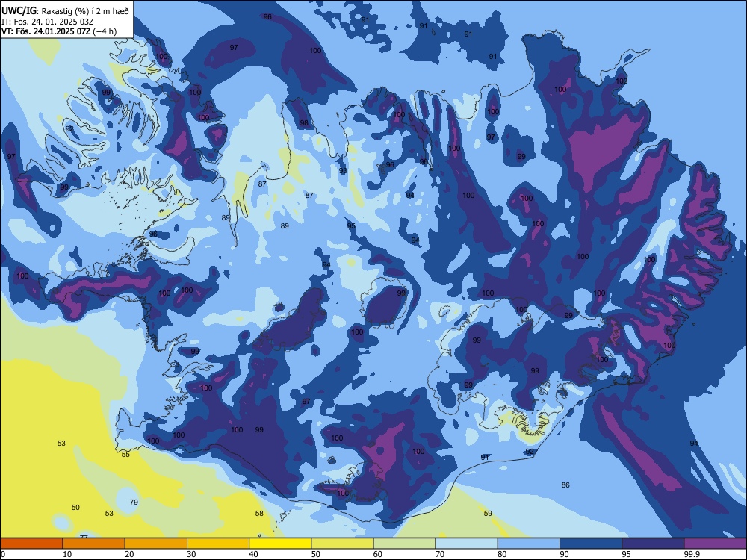This screenshot has width=747, height=560.
Task: Select the '86' humidity value in the southeast sea
Action: (x=565, y=485)
